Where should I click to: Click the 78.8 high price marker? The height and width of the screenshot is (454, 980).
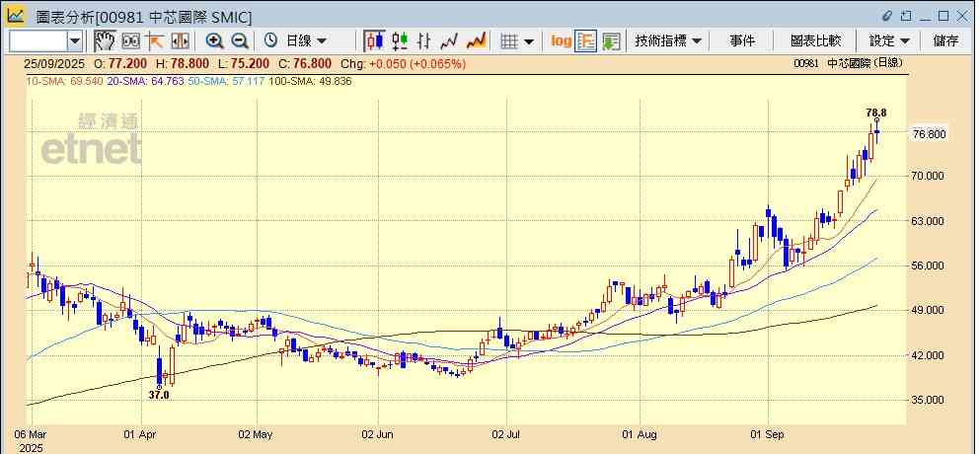click(875, 113)
